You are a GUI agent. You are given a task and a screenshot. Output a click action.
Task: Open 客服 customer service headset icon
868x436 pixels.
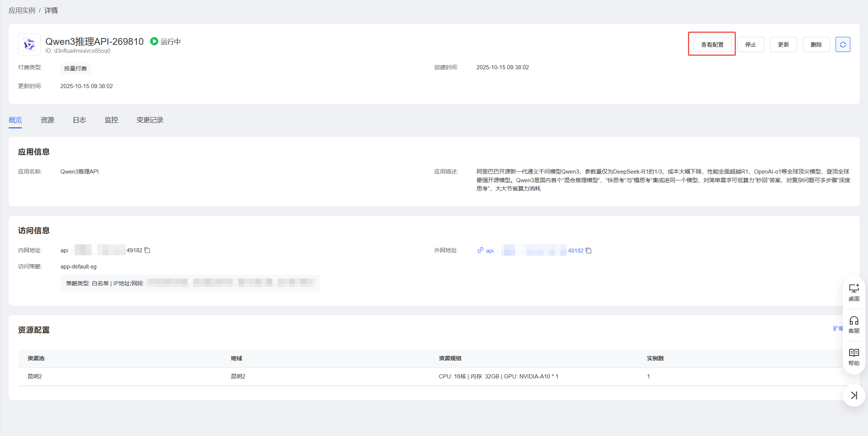coord(854,325)
